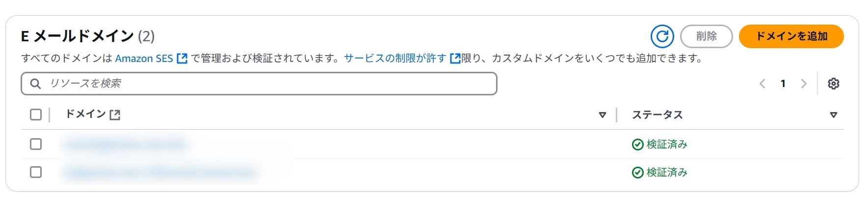Sort by the ドメイン column arrow

coord(603,115)
